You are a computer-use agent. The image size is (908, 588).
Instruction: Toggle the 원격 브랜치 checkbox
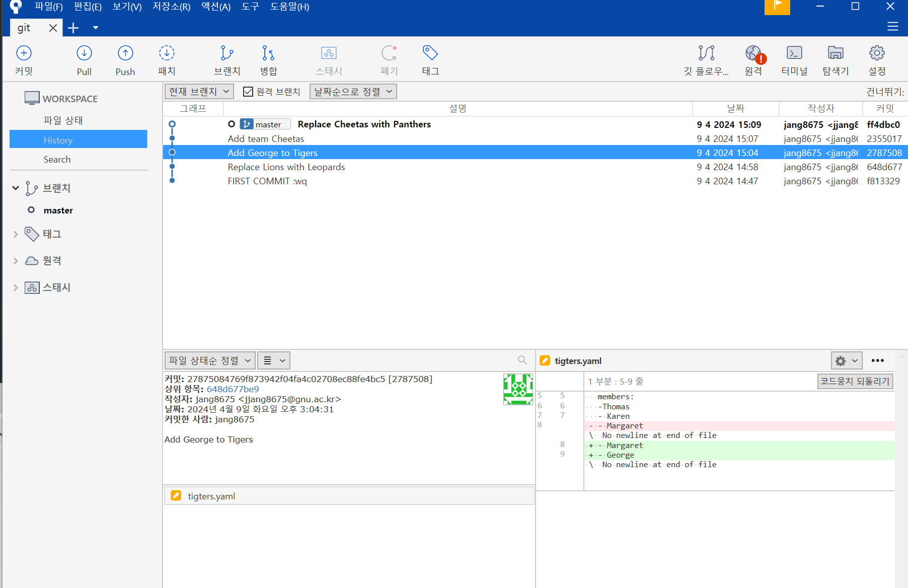pos(248,91)
